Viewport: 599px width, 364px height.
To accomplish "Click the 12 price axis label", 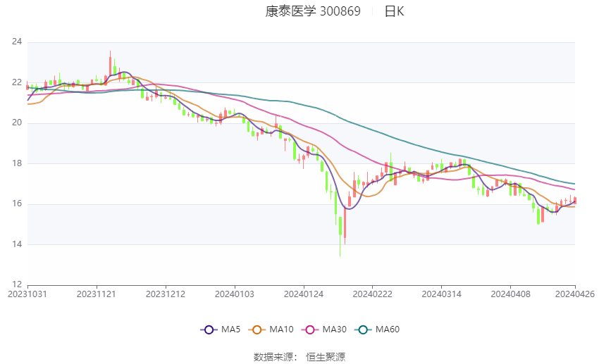I will tap(17, 284).
